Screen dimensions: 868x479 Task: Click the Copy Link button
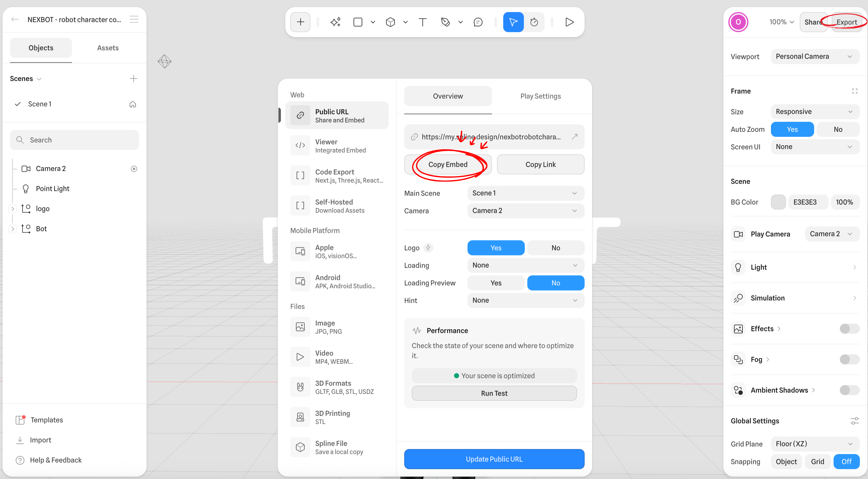tap(540, 164)
